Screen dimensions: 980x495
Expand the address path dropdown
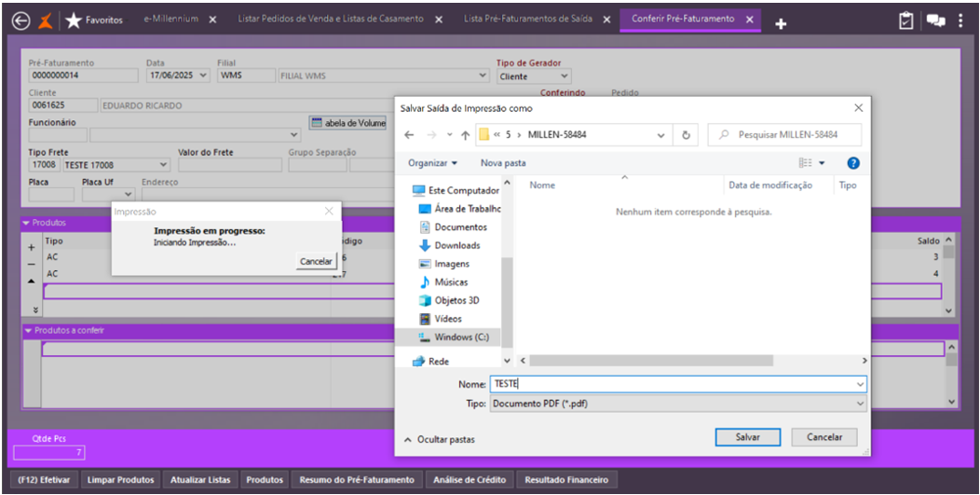tap(660, 134)
